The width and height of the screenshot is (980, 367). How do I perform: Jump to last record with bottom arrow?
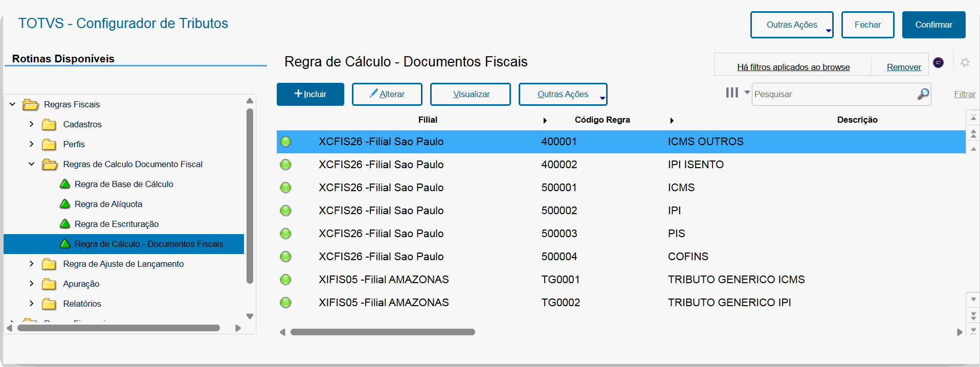[x=973, y=331]
